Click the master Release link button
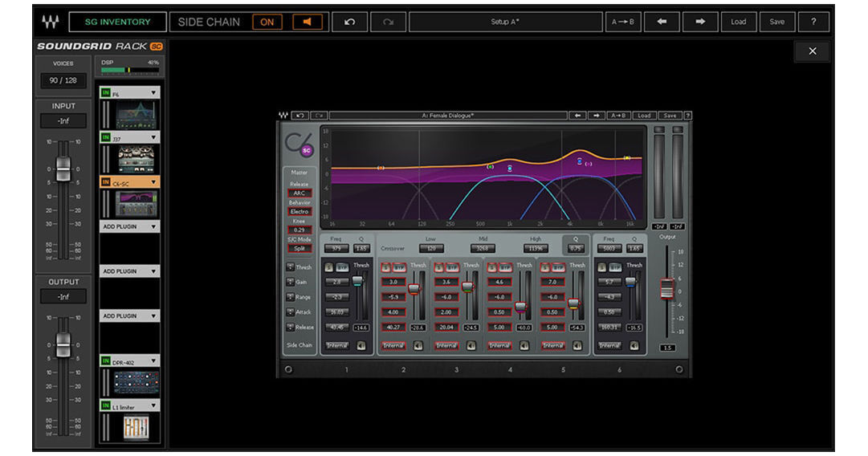This screenshot has width=868, height=456. (x=290, y=327)
